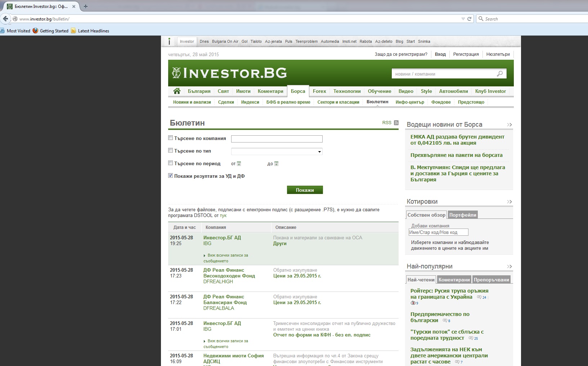Open БФБ в реално време submenu
The width and height of the screenshot is (588, 366).
pyautogui.click(x=288, y=102)
